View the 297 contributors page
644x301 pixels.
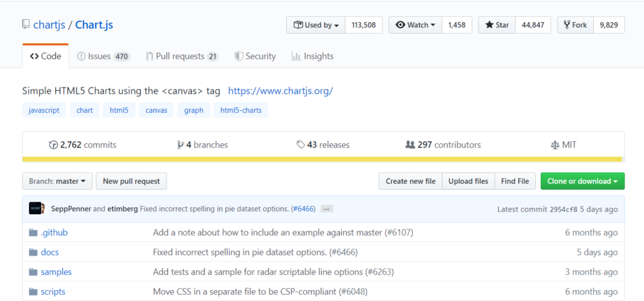(443, 145)
